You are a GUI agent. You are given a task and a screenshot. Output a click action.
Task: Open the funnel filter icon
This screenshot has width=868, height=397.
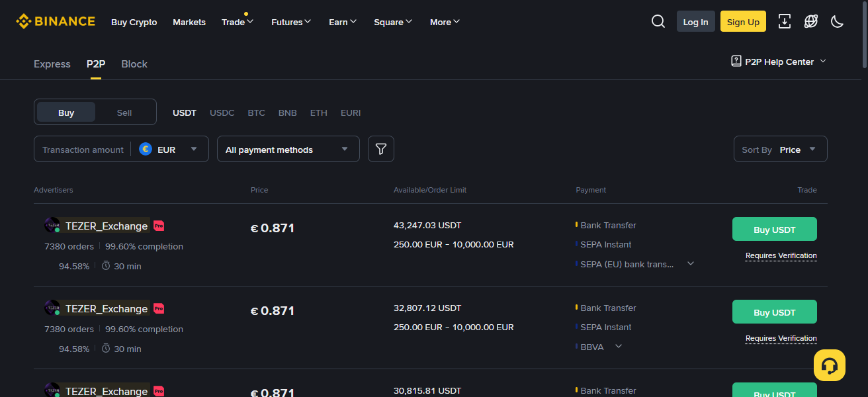381,149
